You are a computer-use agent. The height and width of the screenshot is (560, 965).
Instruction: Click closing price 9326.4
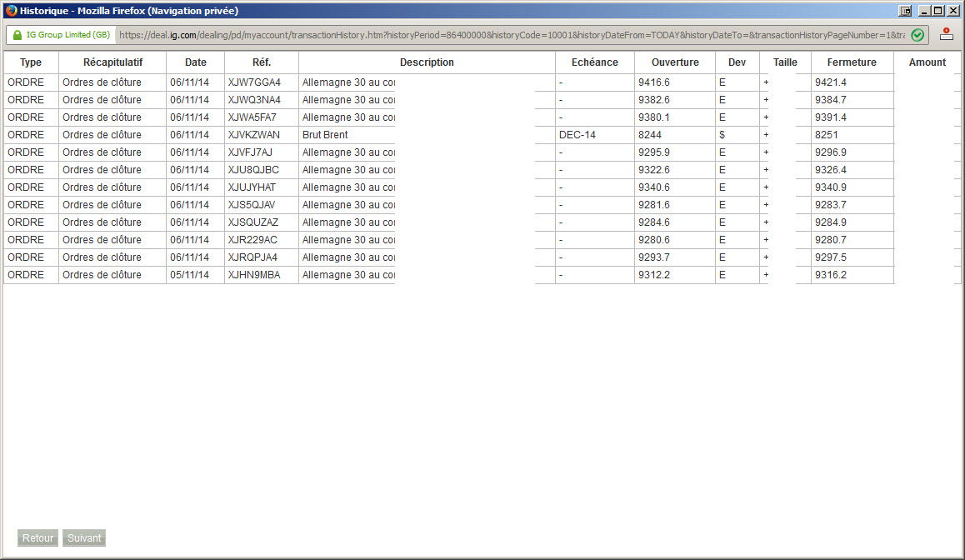831,170
